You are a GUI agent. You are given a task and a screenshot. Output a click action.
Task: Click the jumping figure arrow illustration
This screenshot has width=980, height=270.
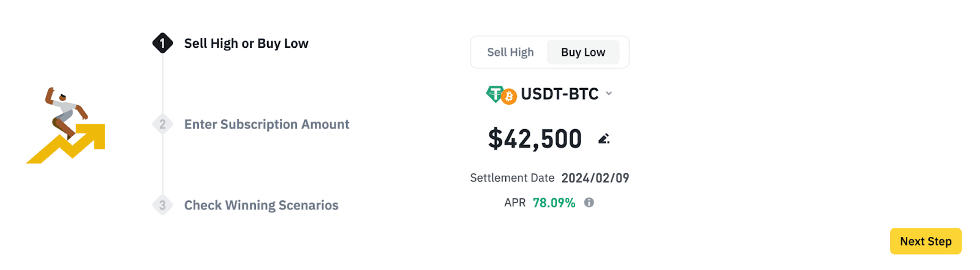tap(66, 126)
